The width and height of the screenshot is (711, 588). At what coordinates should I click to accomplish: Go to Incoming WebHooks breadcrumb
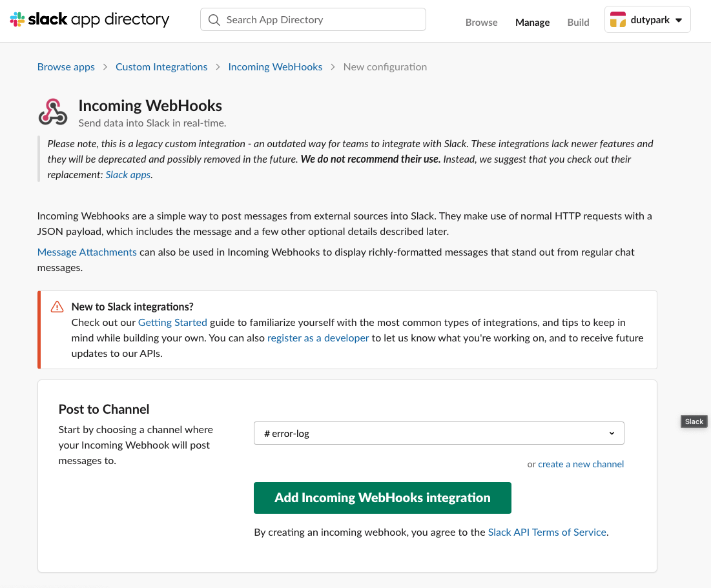point(275,67)
